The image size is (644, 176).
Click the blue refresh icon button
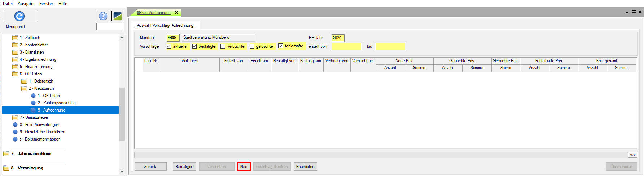tap(20, 16)
